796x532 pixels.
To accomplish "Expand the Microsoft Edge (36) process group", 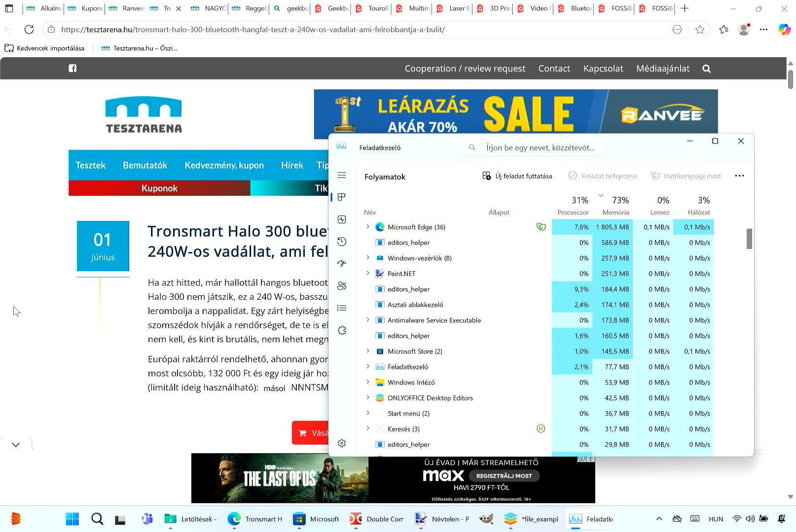I will coord(368,227).
